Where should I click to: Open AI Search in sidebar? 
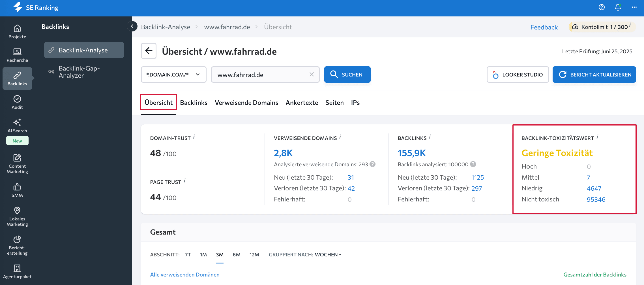coord(17,126)
